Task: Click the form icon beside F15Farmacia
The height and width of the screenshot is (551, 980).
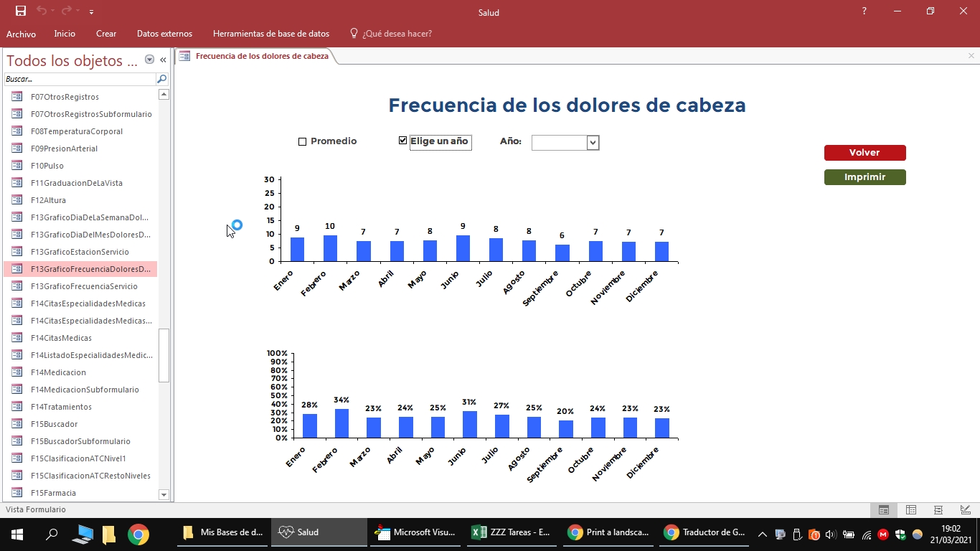Action: [17, 493]
